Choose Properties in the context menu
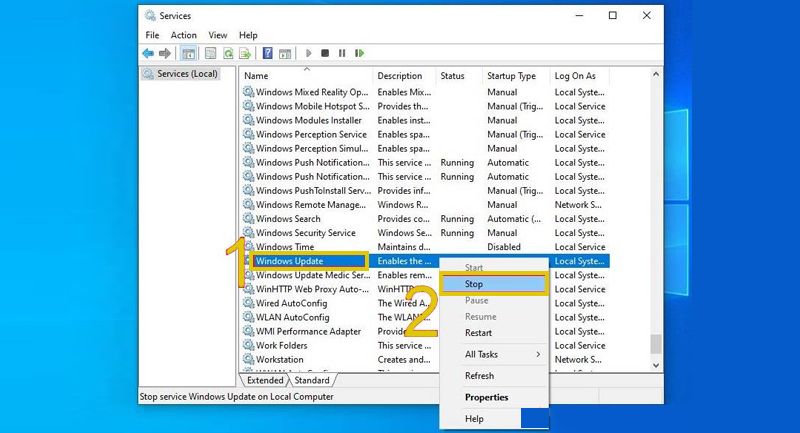The image size is (800, 433). coord(494,397)
